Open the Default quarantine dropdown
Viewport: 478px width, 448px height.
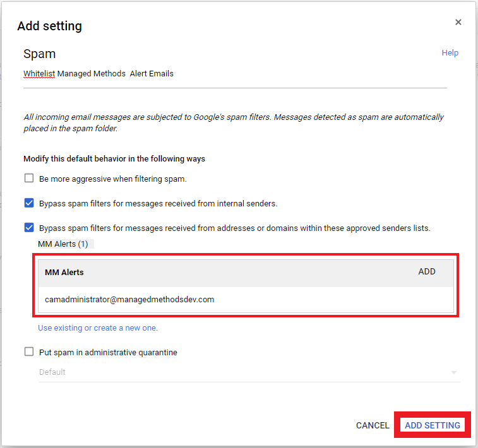click(x=246, y=372)
